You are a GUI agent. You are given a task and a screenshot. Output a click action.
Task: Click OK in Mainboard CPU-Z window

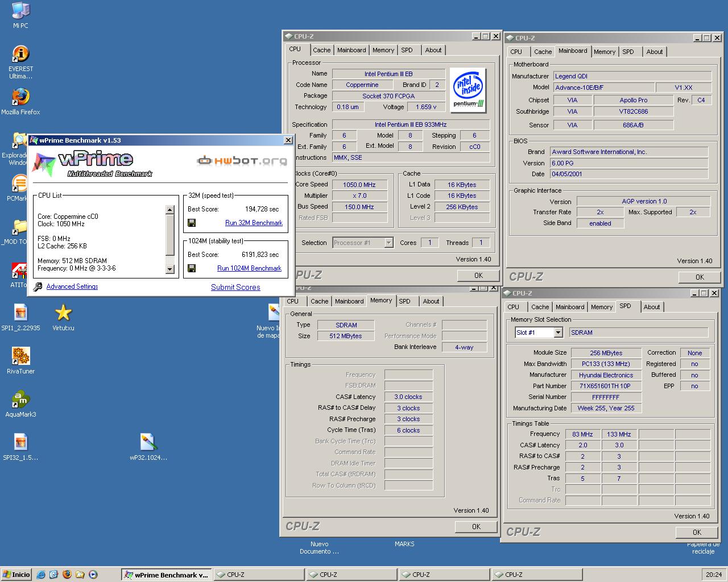coord(700,277)
